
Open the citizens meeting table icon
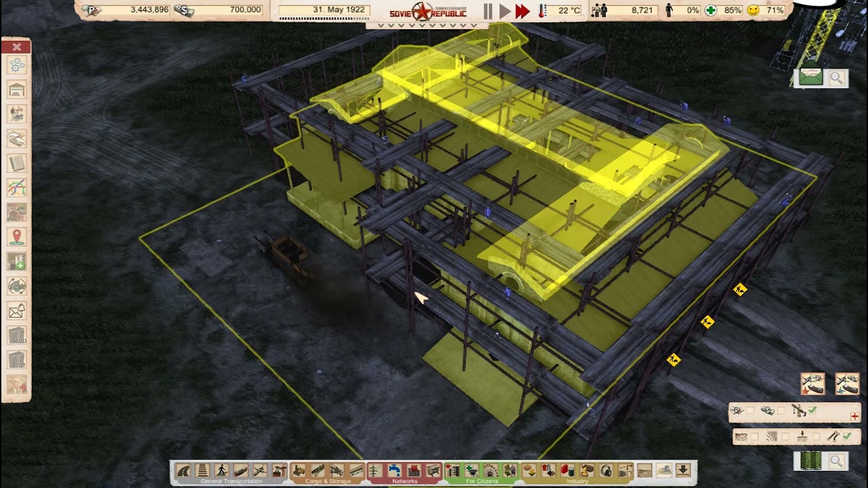(17, 114)
